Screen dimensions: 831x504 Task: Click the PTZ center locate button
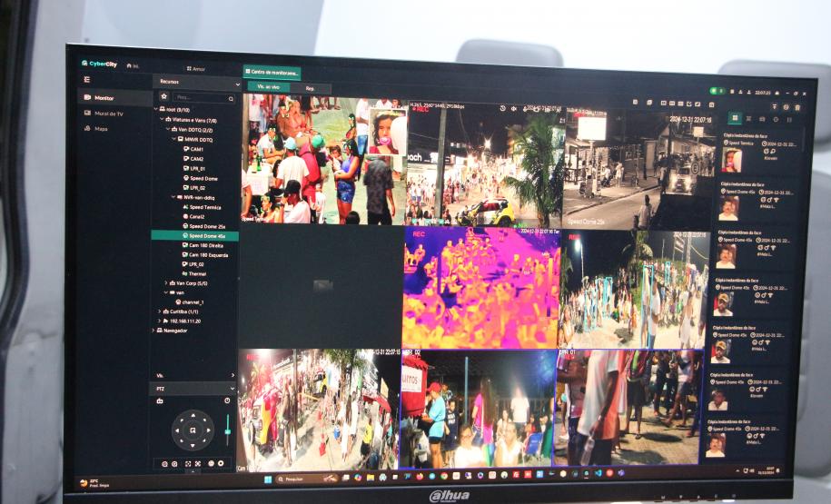click(x=193, y=429)
